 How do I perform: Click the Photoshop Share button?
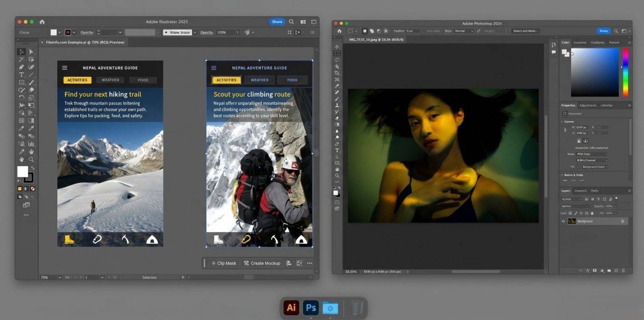coord(603,31)
